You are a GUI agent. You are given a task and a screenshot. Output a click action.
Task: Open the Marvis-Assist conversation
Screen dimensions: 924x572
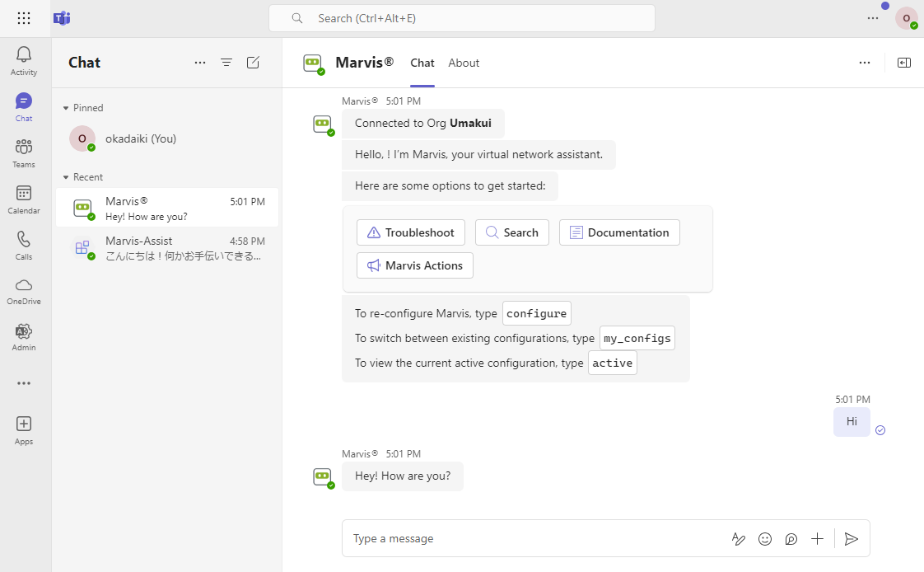167,248
